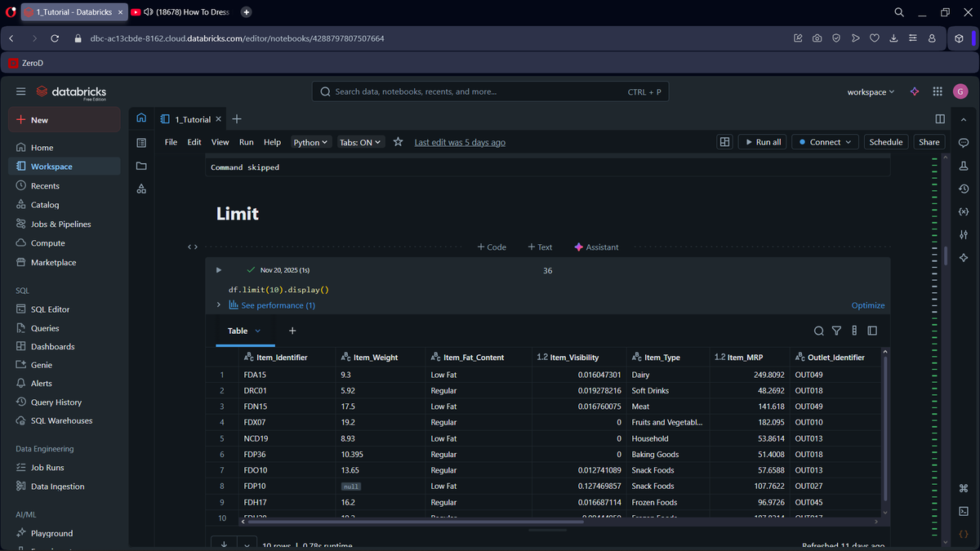Insert a new Code cell
Image resolution: width=980 pixels, height=551 pixels.
coord(492,247)
